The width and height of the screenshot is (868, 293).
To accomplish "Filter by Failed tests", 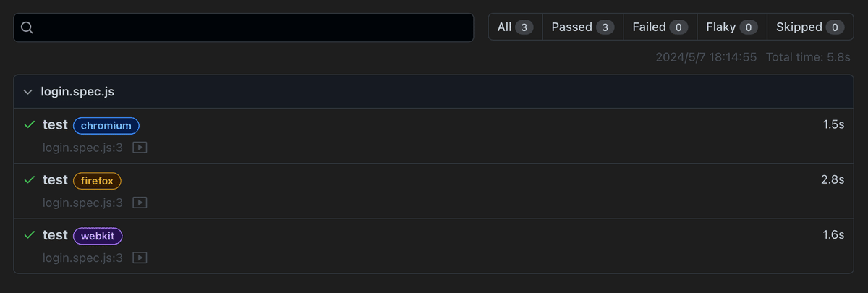I will point(660,27).
